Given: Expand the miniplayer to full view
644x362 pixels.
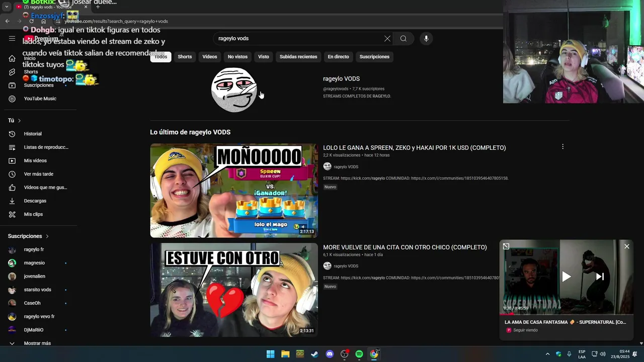Looking at the screenshot, I should click(506, 246).
